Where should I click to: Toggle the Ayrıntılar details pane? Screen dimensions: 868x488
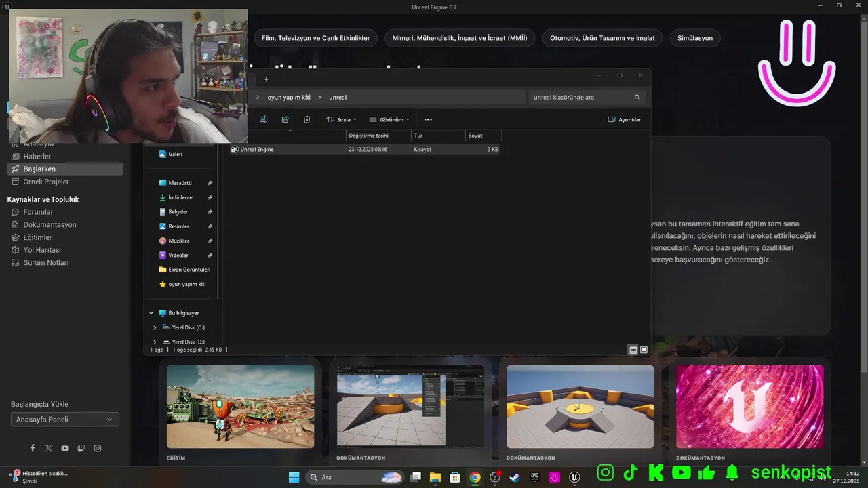pos(625,119)
